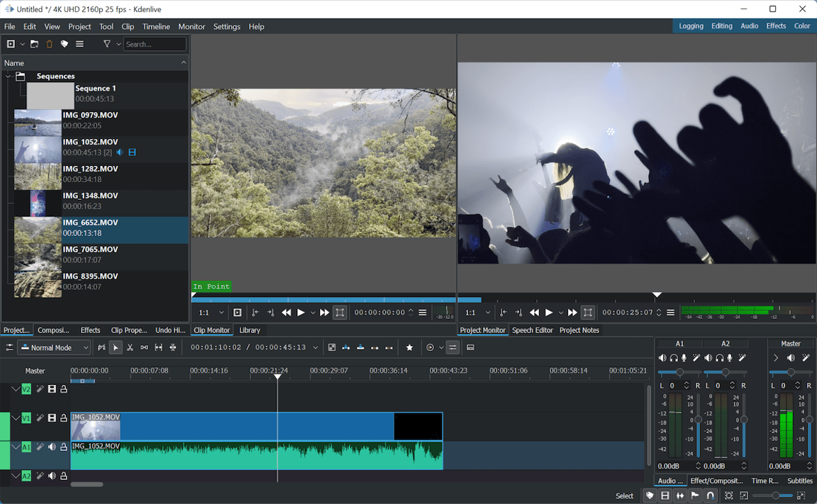The height and width of the screenshot is (504, 817).
Task: Collapse track V1 with its chevron
Action: [x=16, y=418]
